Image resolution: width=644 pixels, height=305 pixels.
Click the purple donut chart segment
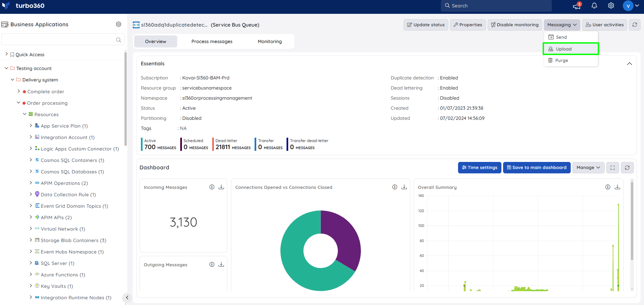(344, 237)
